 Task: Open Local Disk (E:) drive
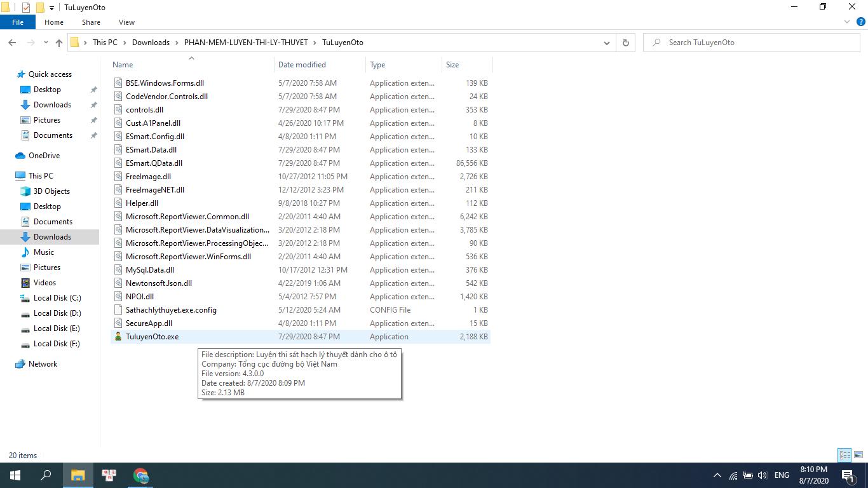pyautogui.click(x=57, y=329)
